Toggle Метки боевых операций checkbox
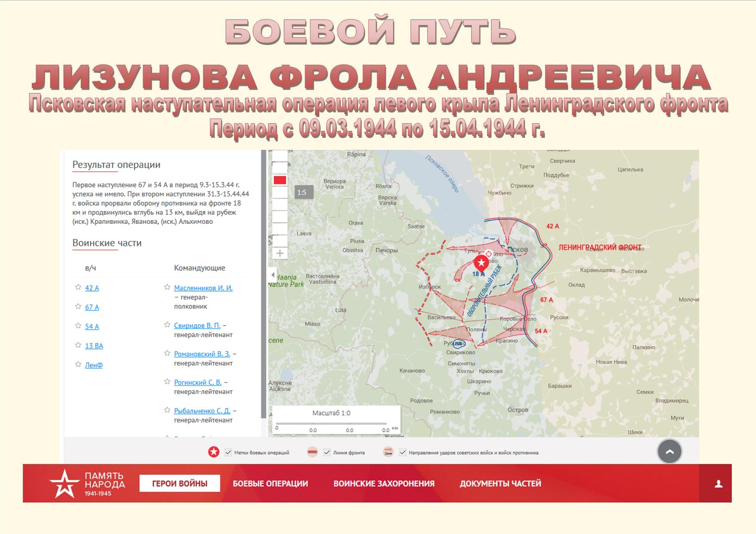Viewport: 756px width, 534px height. pos(228,452)
